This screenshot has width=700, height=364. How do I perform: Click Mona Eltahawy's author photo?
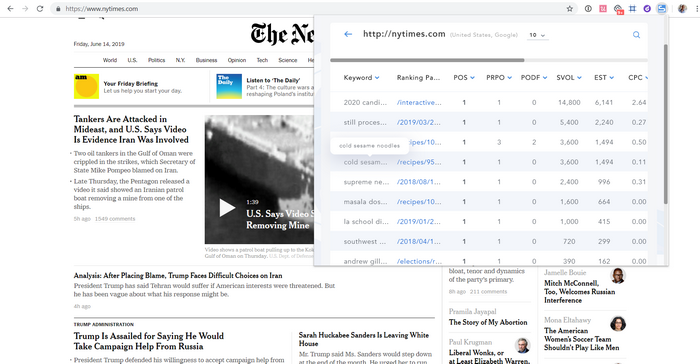(x=618, y=323)
